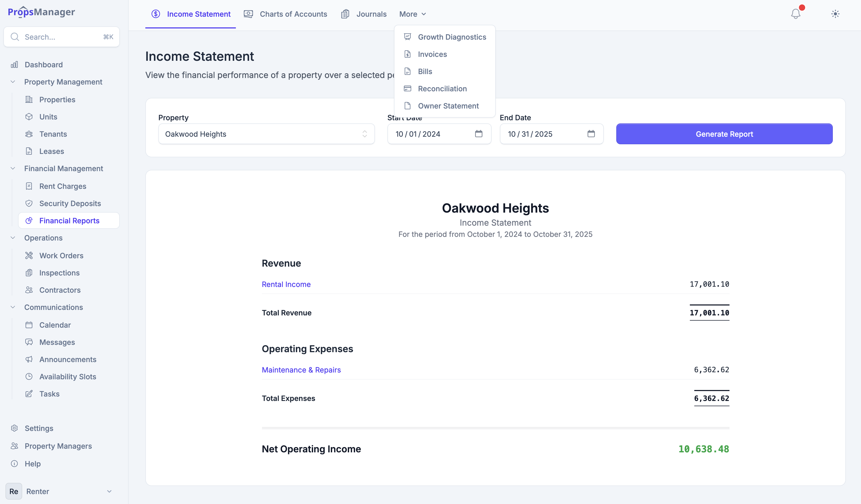Click the Availability Slots clock icon
This screenshot has height=504, width=861.
click(x=29, y=376)
